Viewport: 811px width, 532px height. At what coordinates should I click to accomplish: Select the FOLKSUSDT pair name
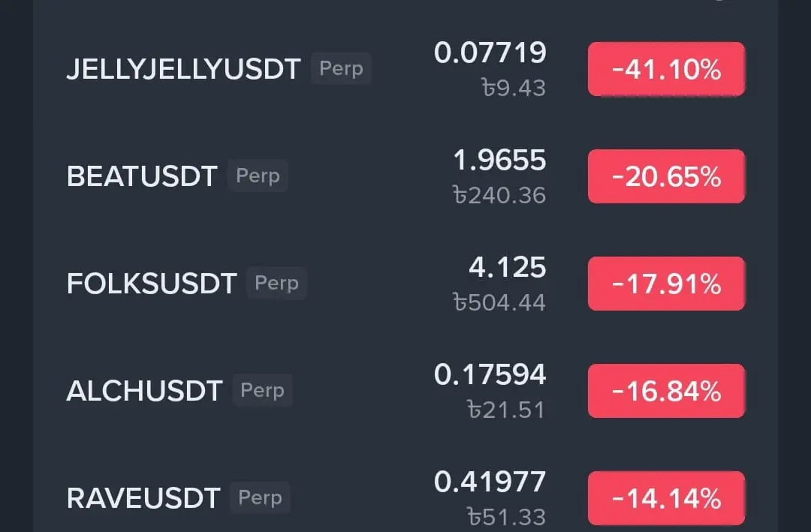pos(151,284)
